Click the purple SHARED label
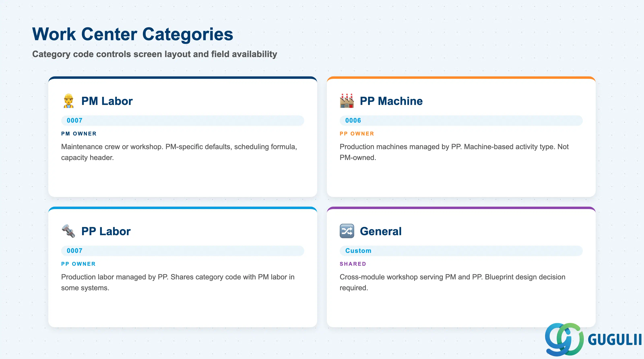The image size is (644, 359). pos(353,264)
